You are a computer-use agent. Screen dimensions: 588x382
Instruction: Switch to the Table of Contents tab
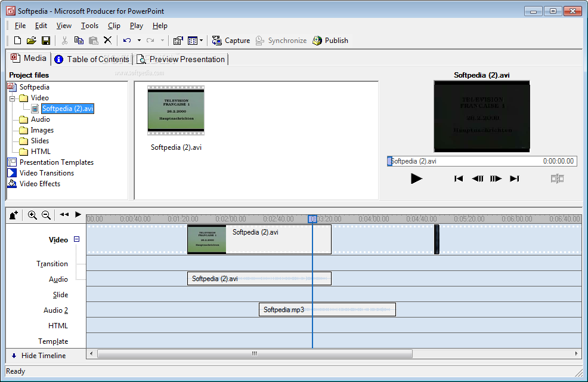[x=92, y=59]
